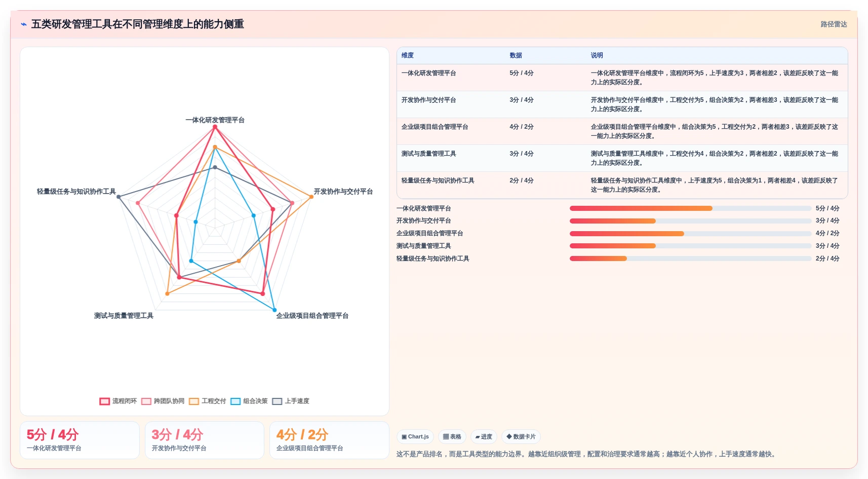The width and height of the screenshot is (868, 479).
Task: Click the 数据卡片 tag chip
Action: tap(521, 436)
